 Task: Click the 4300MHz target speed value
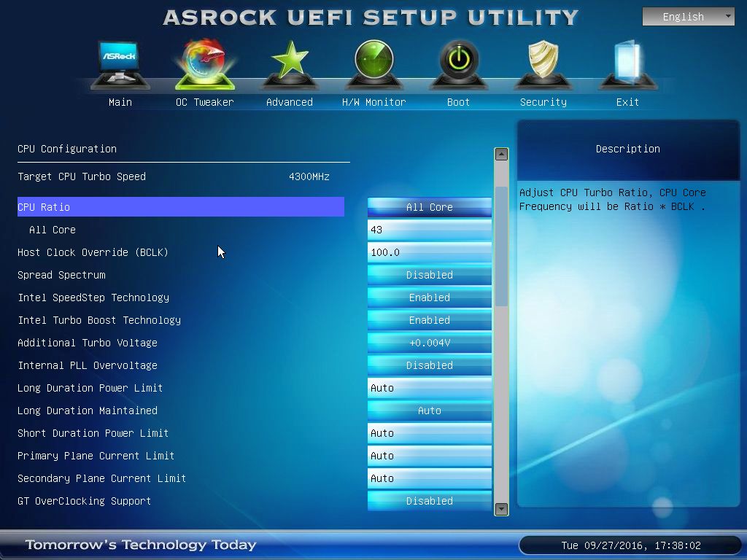pyautogui.click(x=309, y=176)
